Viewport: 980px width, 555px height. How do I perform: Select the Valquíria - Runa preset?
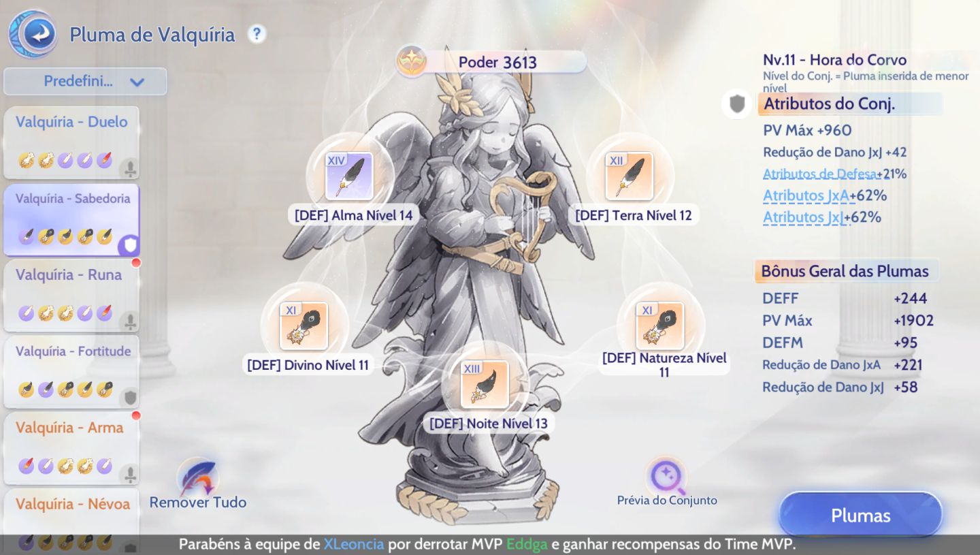click(71, 295)
